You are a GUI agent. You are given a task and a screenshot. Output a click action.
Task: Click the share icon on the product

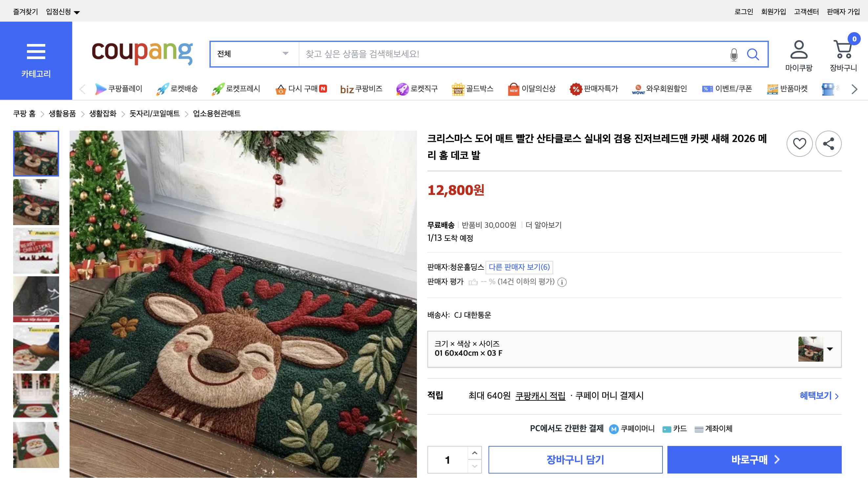click(x=828, y=143)
